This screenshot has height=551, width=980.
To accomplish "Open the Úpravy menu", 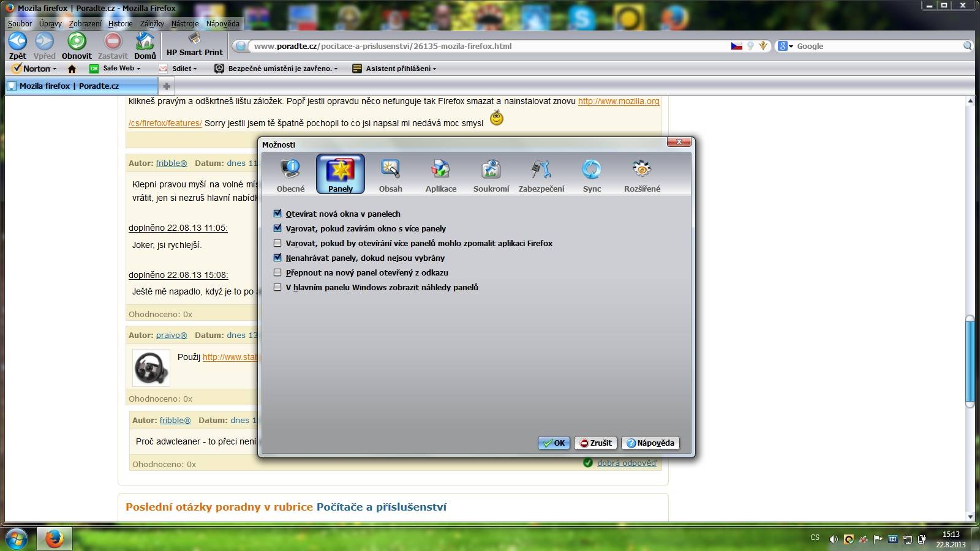I will click(x=50, y=23).
